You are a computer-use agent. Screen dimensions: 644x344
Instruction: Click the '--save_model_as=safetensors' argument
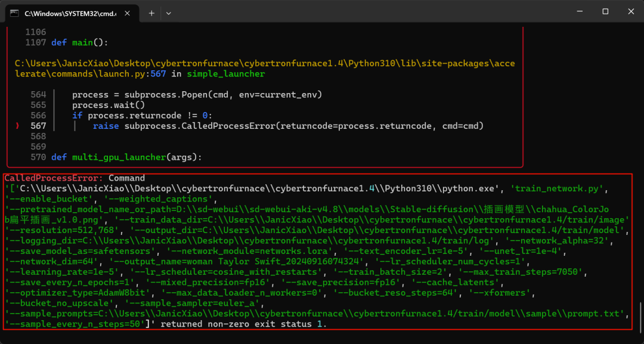80,251
